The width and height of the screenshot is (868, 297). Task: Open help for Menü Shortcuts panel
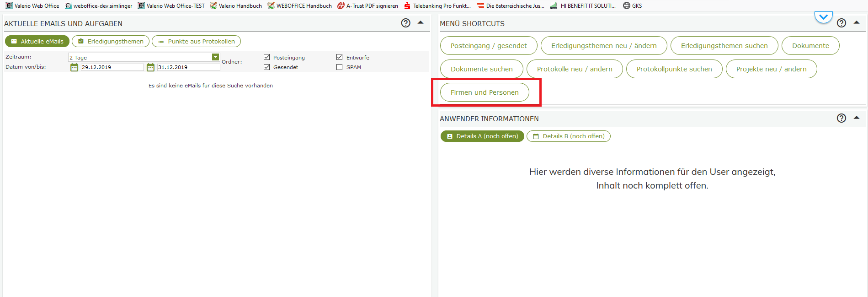click(x=841, y=23)
